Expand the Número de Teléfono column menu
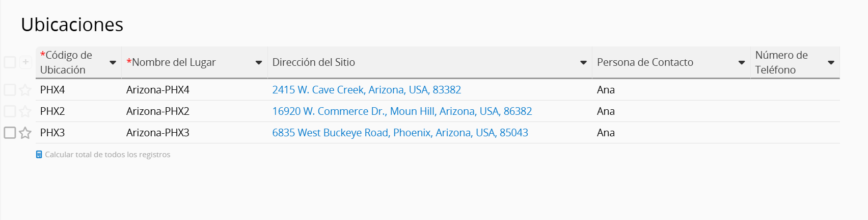Screen dimensions: 868x220 831,63
